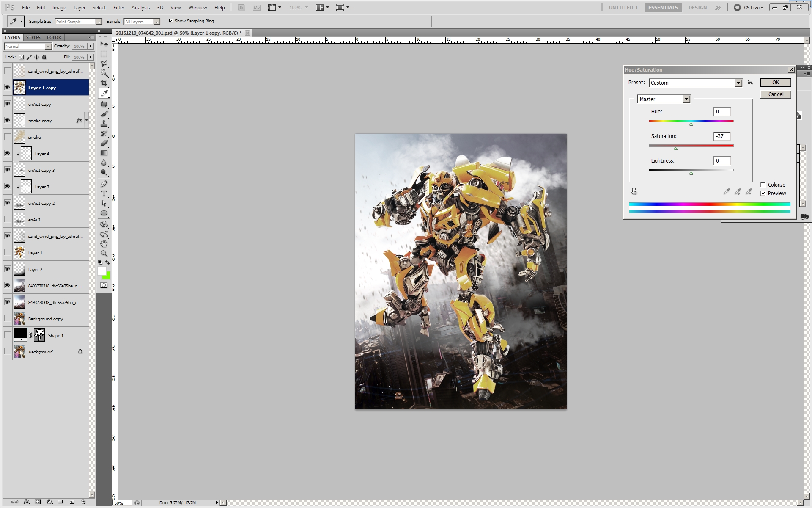This screenshot has width=812, height=508.
Task: Open the CS Live dropdown
Action: click(754, 8)
